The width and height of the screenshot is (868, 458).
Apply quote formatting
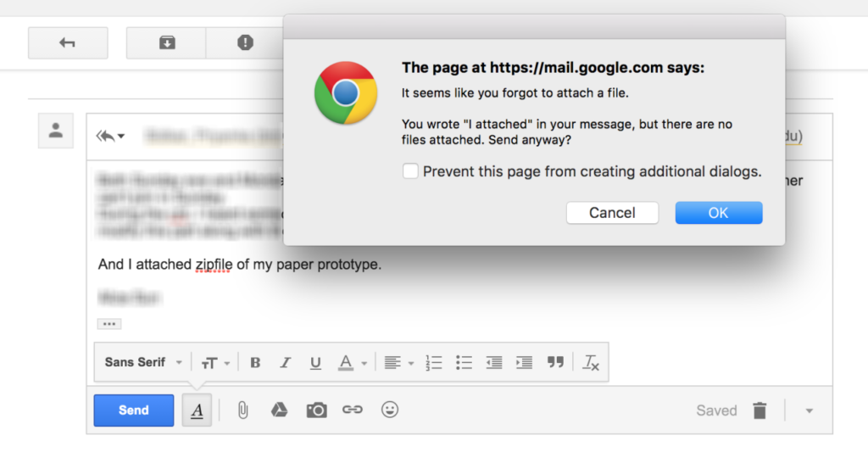click(555, 362)
